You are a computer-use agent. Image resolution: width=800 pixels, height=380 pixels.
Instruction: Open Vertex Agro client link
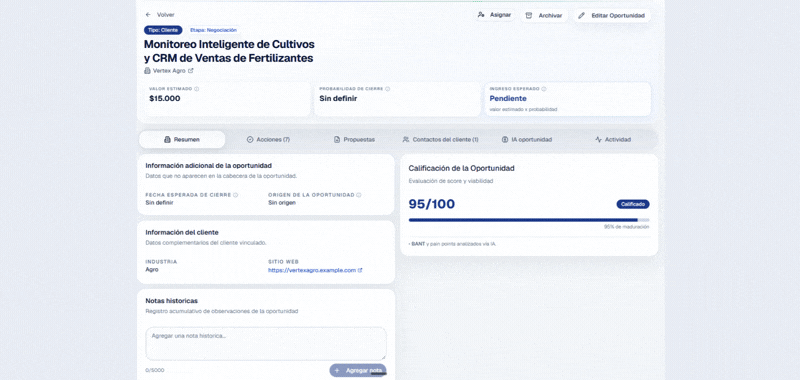[x=169, y=71]
